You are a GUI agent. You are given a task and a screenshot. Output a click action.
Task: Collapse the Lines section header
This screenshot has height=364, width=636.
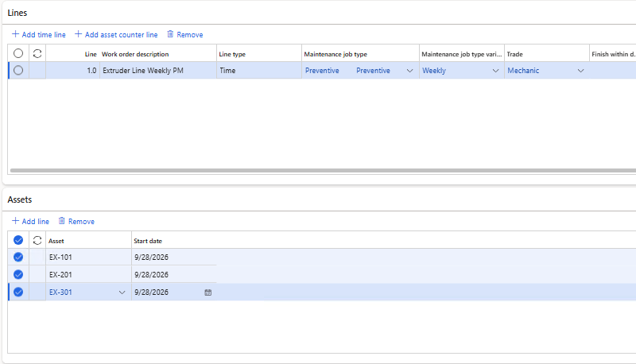(x=17, y=13)
